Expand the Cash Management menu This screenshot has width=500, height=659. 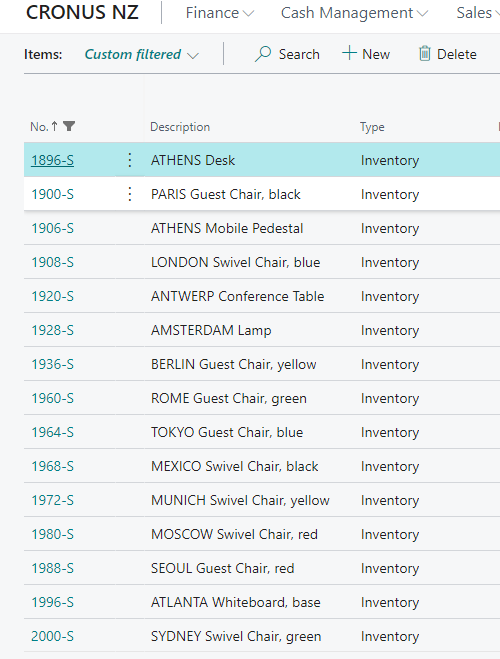point(354,13)
